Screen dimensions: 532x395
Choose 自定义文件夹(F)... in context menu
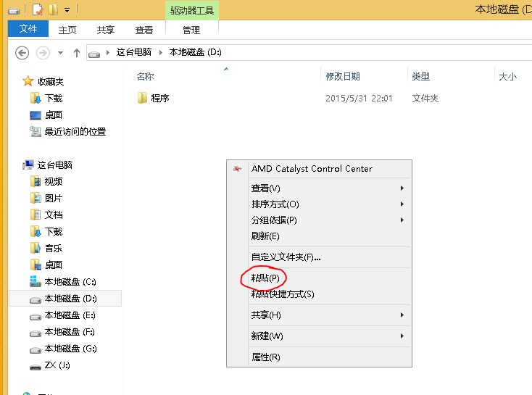pos(319,257)
